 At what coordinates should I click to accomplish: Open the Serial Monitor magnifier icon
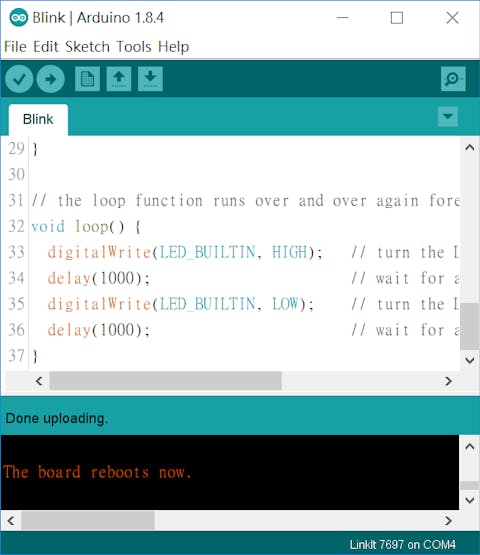pos(453,79)
